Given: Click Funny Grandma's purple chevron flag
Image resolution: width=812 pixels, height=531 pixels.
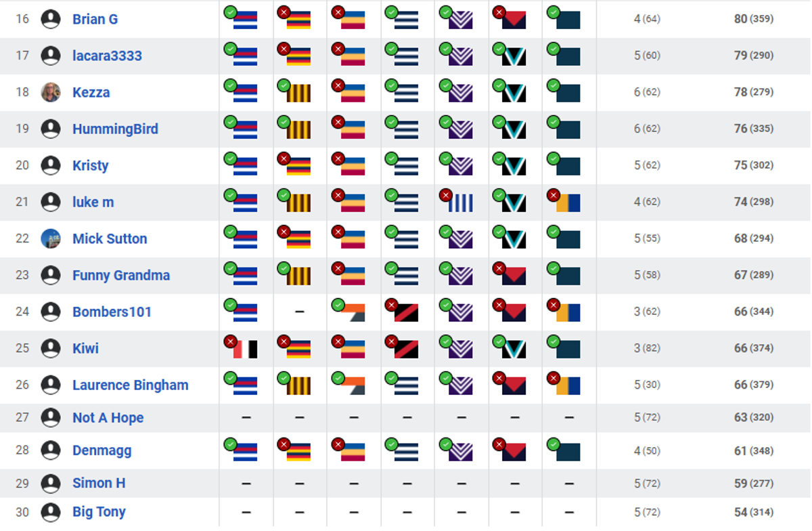Looking at the screenshot, I should (x=461, y=276).
